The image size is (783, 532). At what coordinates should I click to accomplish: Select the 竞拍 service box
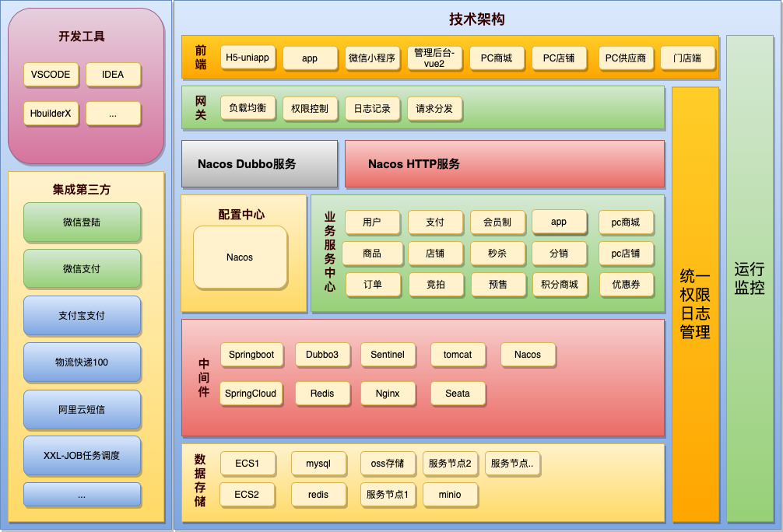(436, 285)
